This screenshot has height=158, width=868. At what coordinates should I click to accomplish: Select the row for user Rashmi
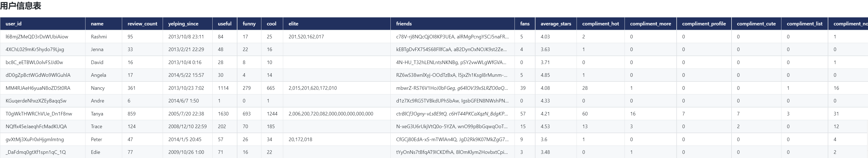(99, 37)
